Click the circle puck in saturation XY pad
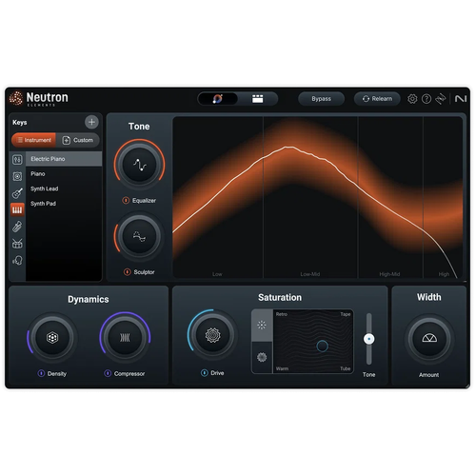The height and width of the screenshot is (476, 476). pos(322,346)
